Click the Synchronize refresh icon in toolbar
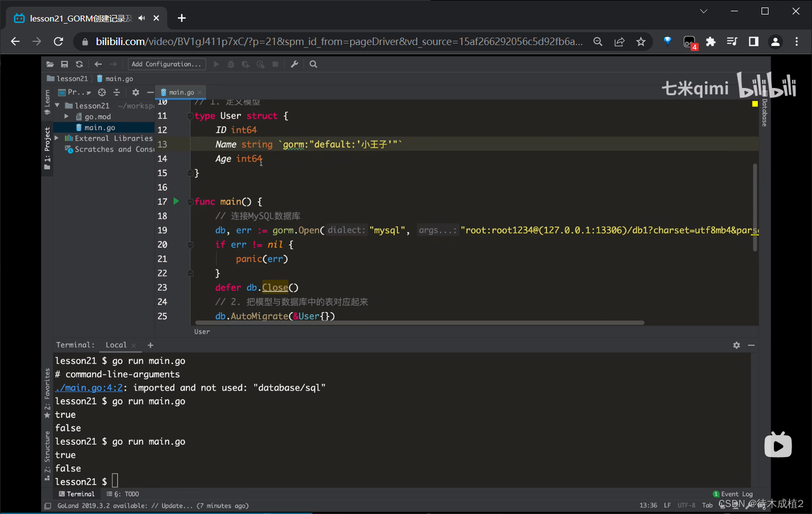This screenshot has width=812, height=514. (79, 64)
